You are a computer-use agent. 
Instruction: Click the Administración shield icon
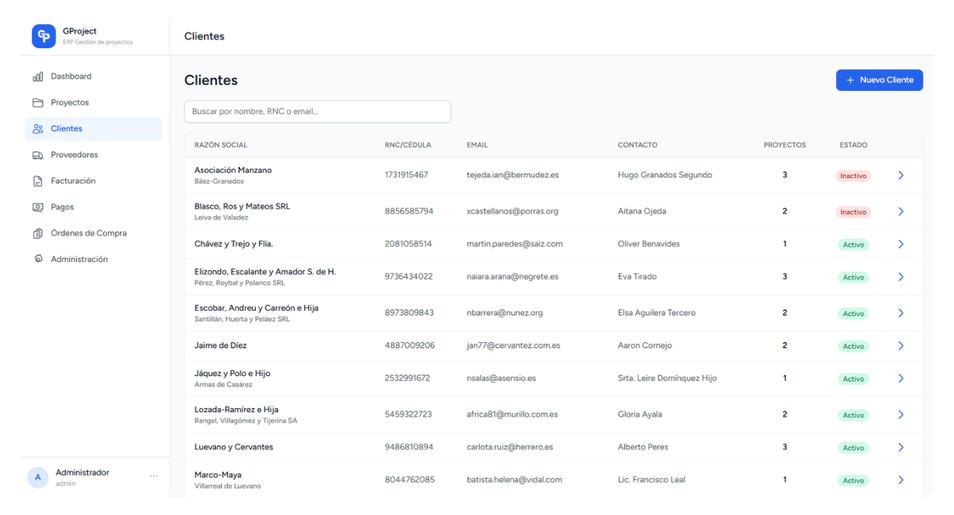[38, 259]
